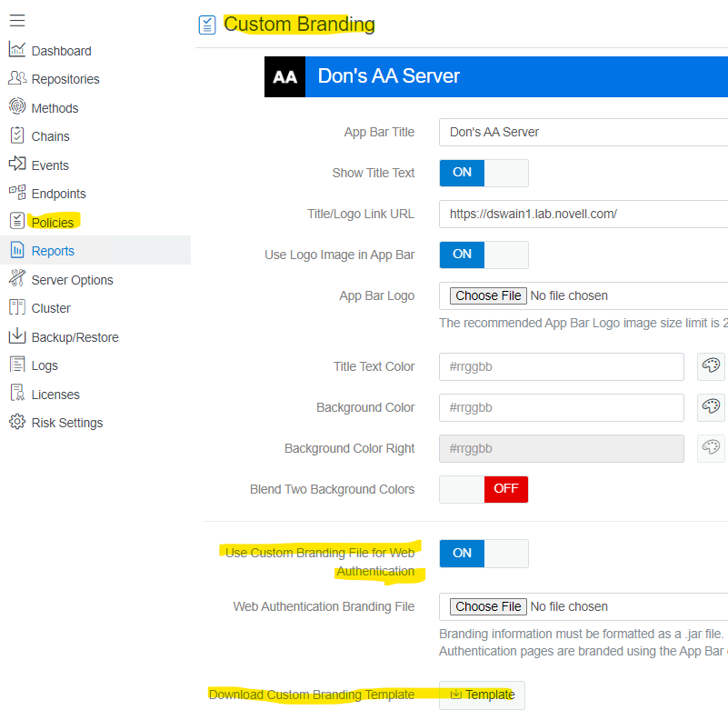Switch to the Reports section
Viewport: 728px width, 720px height.
(x=53, y=251)
